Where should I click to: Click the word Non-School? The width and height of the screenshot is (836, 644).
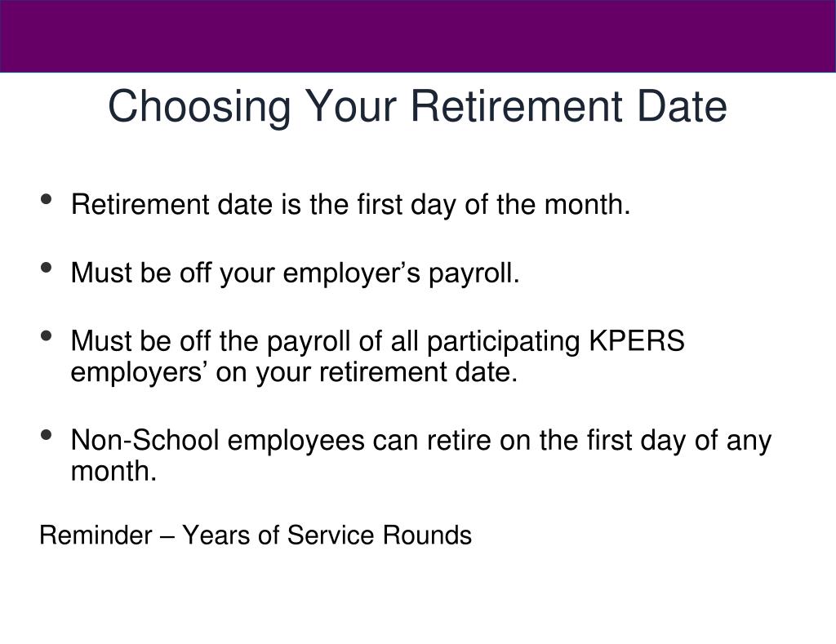click(x=145, y=441)
